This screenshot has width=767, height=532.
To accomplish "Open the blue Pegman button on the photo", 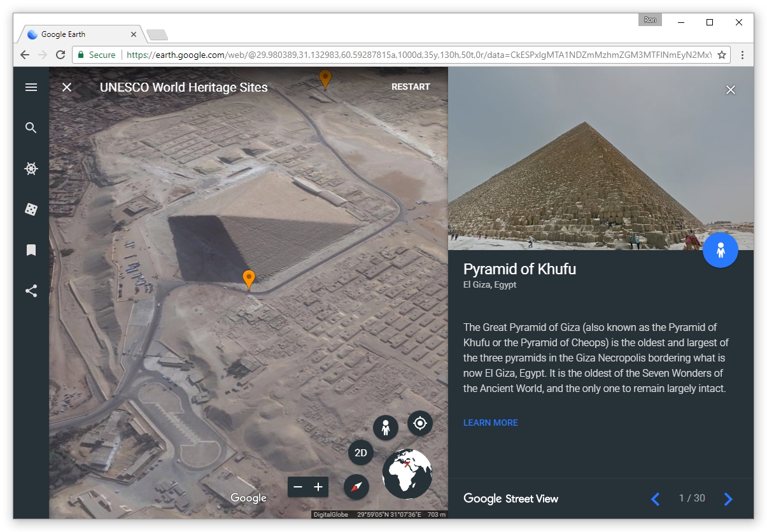I will (x=720, y=249).
